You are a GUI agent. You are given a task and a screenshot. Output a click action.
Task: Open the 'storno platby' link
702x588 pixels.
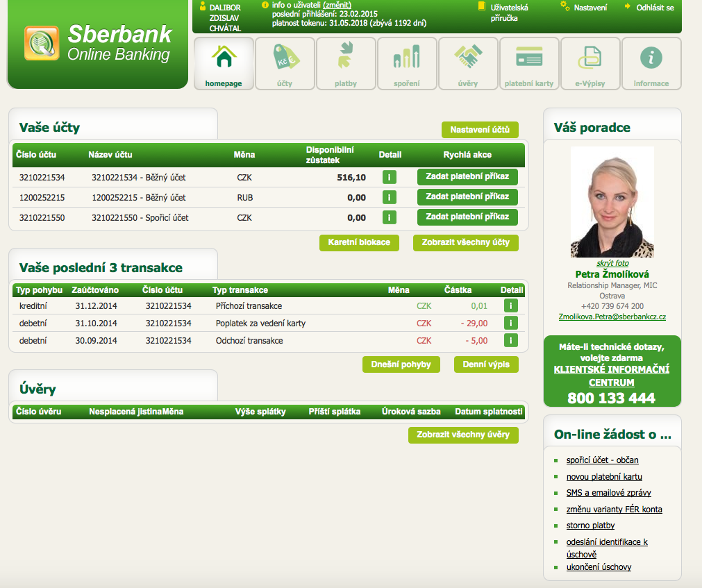[x=590, y=526]
